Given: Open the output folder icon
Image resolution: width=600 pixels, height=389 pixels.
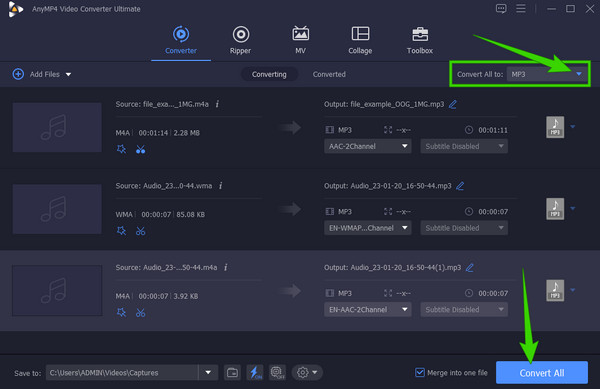Looking at the screenshot, I should 232,373.
